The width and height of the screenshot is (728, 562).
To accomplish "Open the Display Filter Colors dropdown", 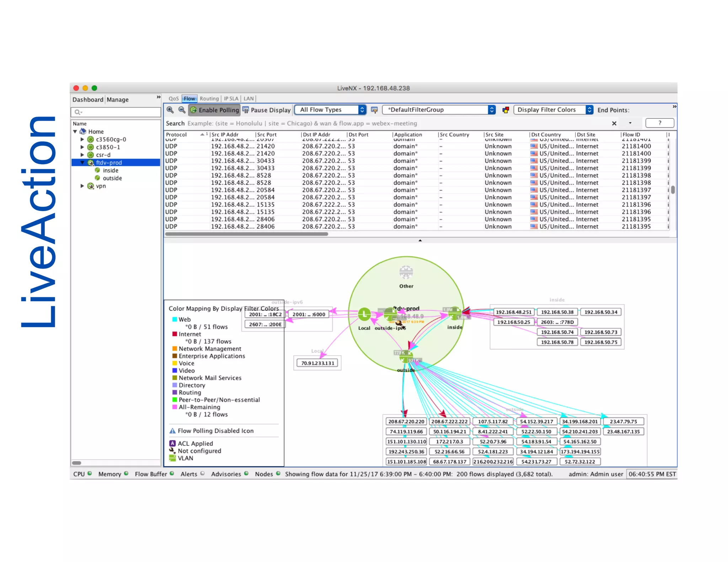I will tap(553, 110).
